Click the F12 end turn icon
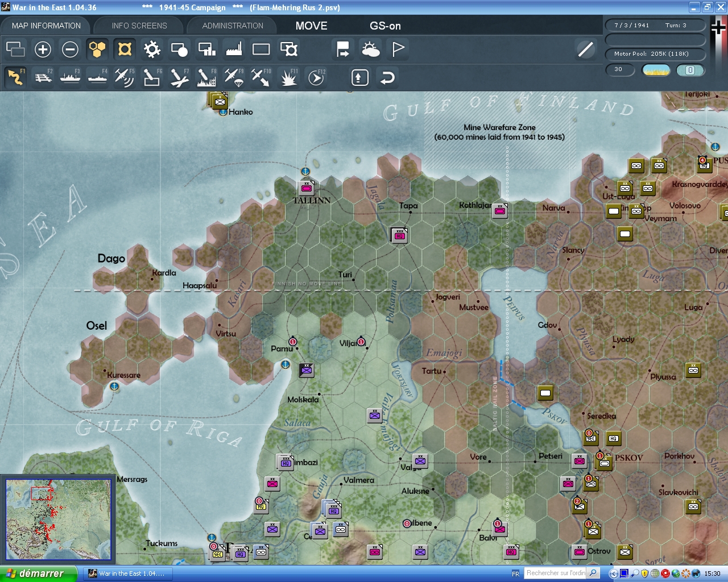 (x=316, y=77)
